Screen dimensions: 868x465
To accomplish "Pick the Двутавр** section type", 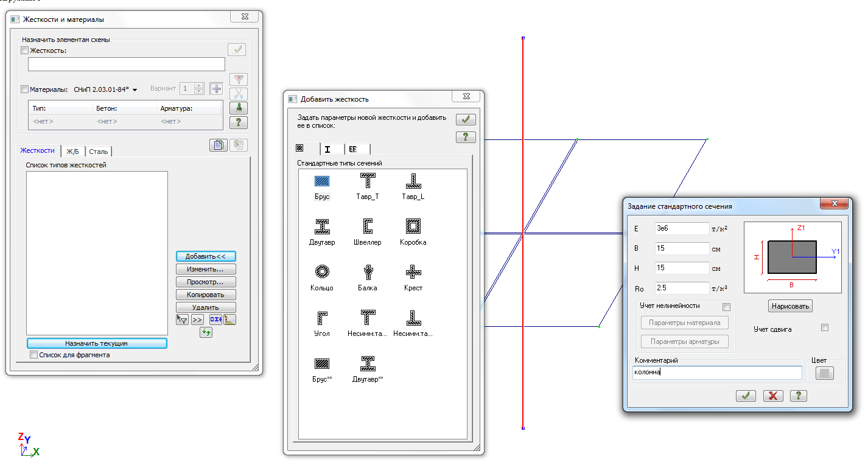I will point(368,363).
